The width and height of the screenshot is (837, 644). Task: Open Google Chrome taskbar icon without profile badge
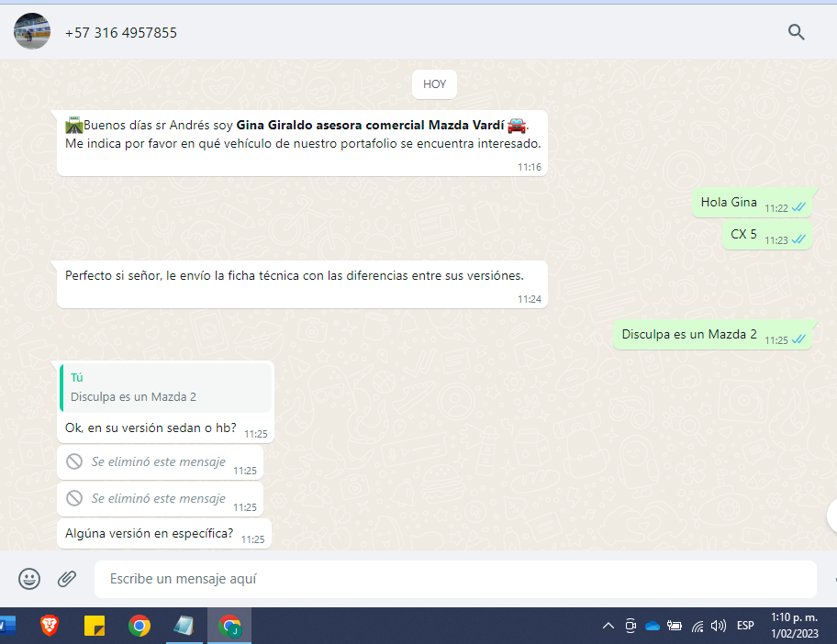coord(139,626)
